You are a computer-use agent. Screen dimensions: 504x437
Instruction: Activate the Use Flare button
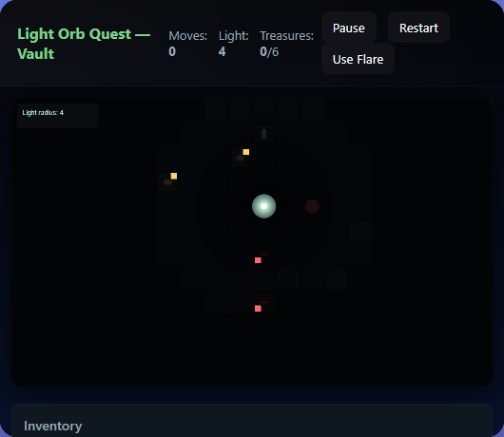pyautogui.click(x=358, y=59)
